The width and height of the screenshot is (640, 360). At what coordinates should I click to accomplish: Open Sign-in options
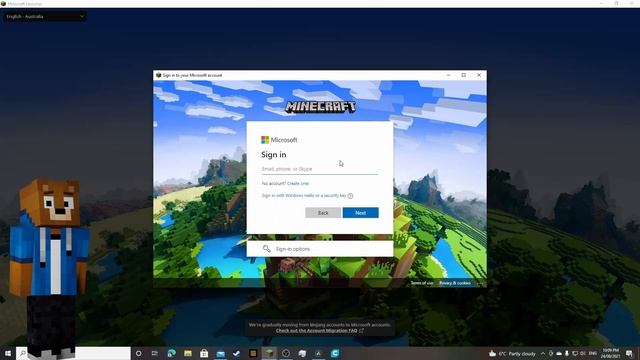320,249
